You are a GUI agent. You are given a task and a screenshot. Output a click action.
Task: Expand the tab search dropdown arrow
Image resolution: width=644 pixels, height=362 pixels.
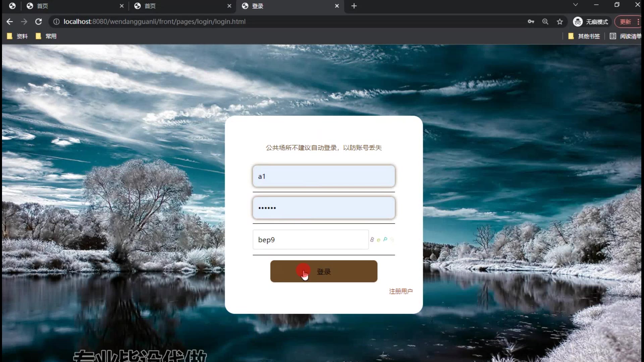pyautogui.click(x=575, y=5)
